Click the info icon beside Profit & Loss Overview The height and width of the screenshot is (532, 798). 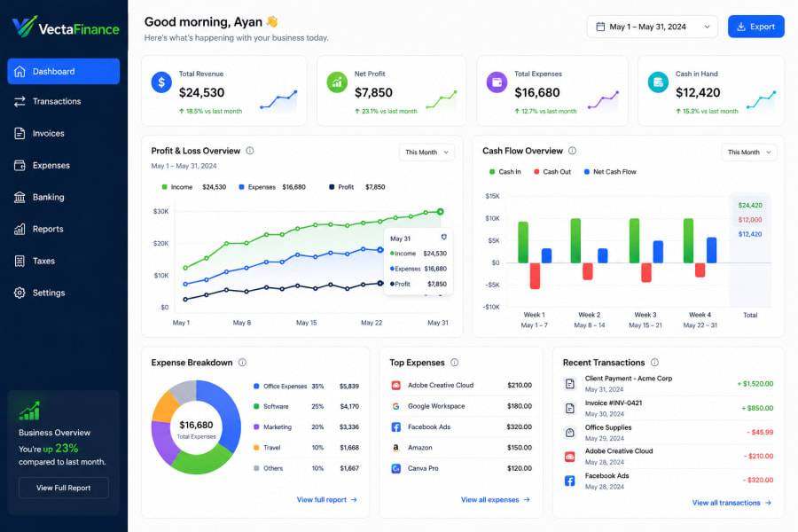coord(250,151)
